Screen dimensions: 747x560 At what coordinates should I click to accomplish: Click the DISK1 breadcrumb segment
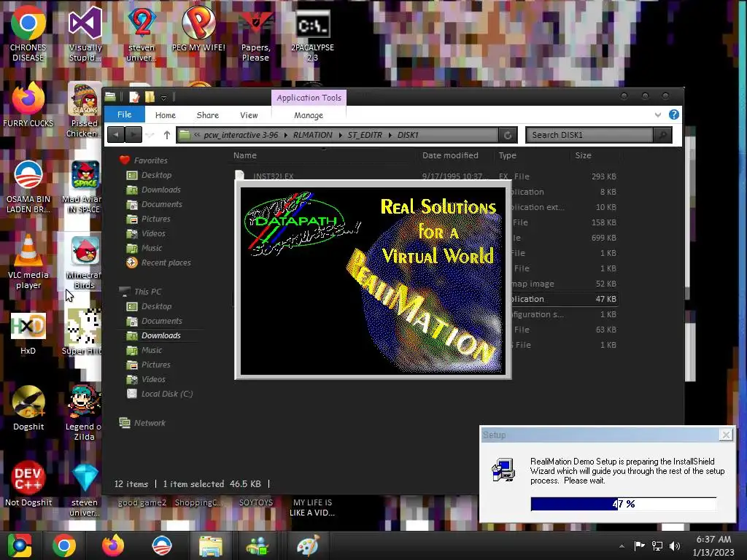coord(408,135)
